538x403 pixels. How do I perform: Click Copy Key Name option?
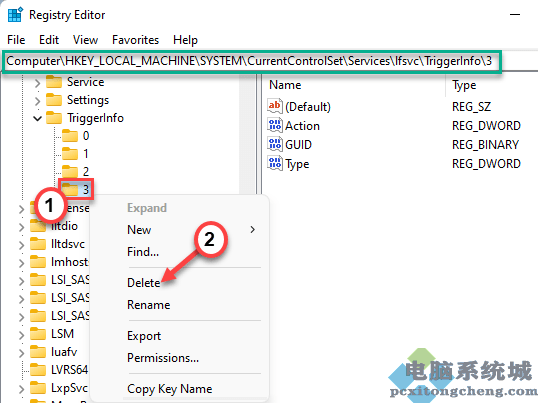(x=169, y=389)
